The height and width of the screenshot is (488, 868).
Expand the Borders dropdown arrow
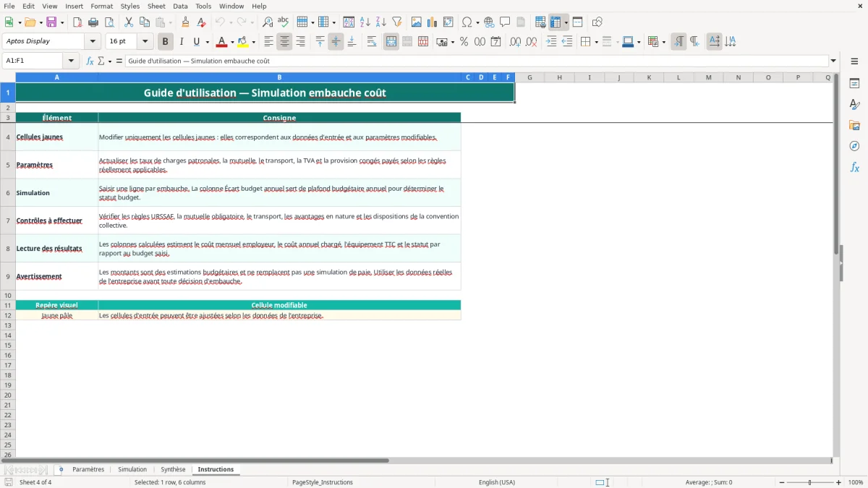pyautogui.click(x=596, y=42)
